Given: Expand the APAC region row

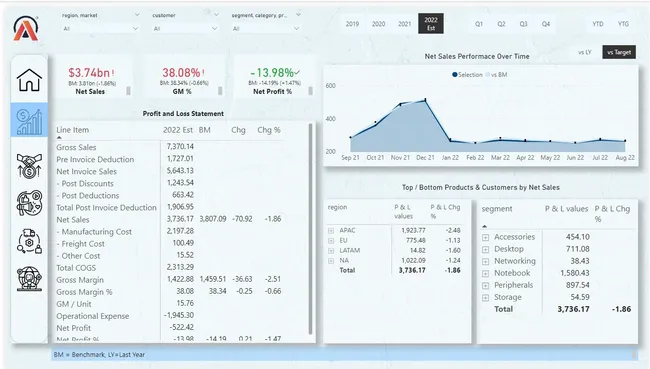Looking at the screenshot, I should click(x=331, y=231).
